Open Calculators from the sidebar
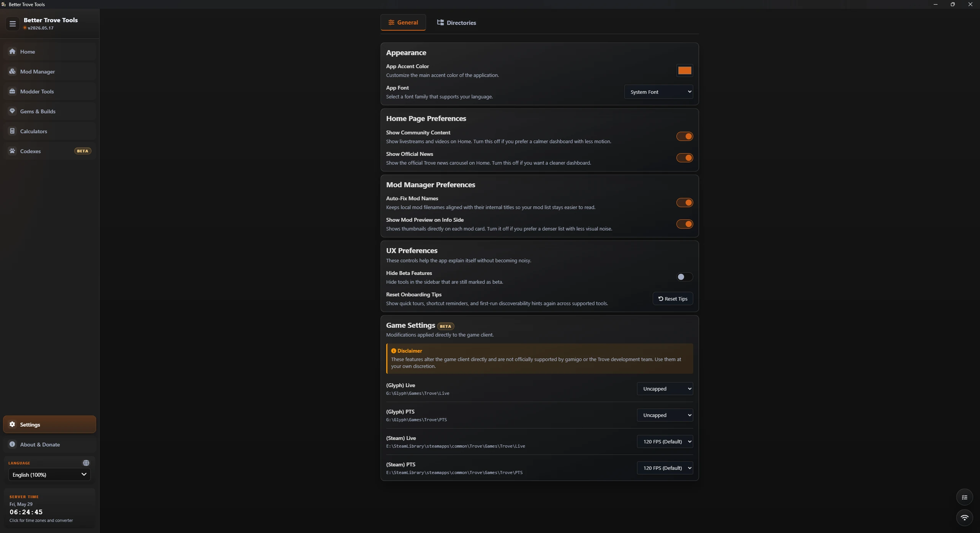 (49, 131)
